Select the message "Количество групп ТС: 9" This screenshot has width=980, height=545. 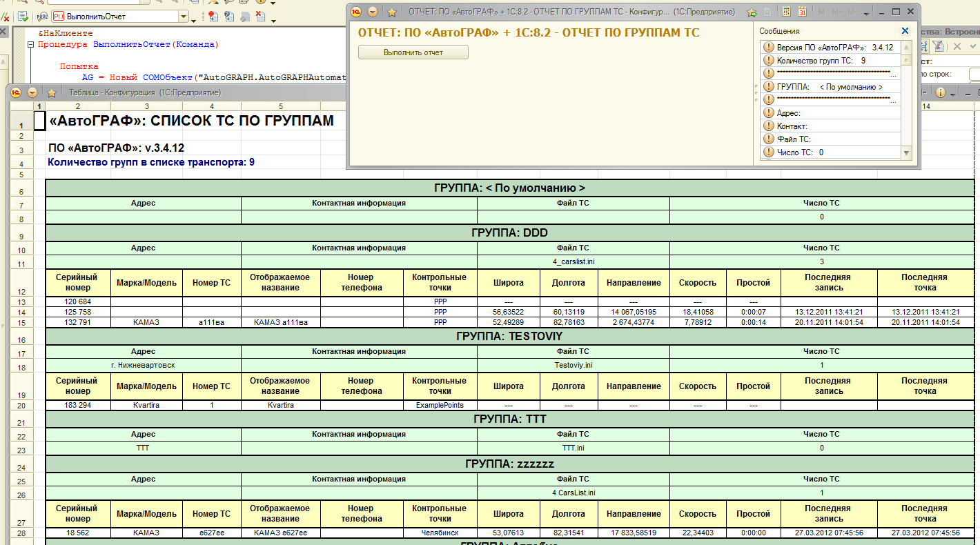click(831, 61)
